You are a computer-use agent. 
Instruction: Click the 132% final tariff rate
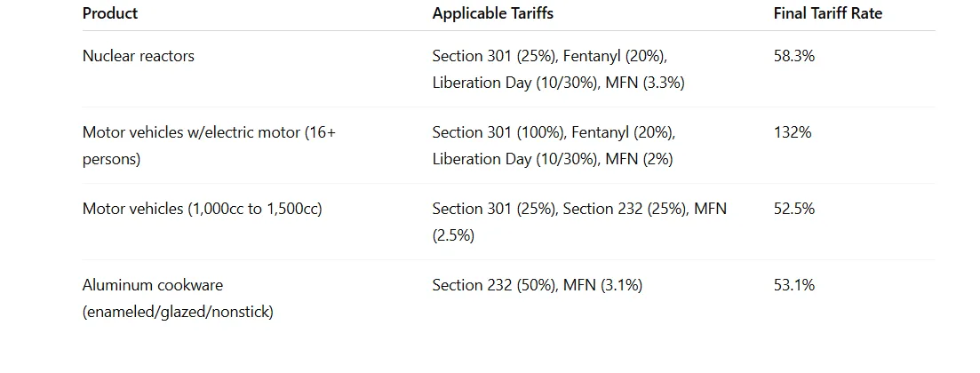[x=793, y=132]
